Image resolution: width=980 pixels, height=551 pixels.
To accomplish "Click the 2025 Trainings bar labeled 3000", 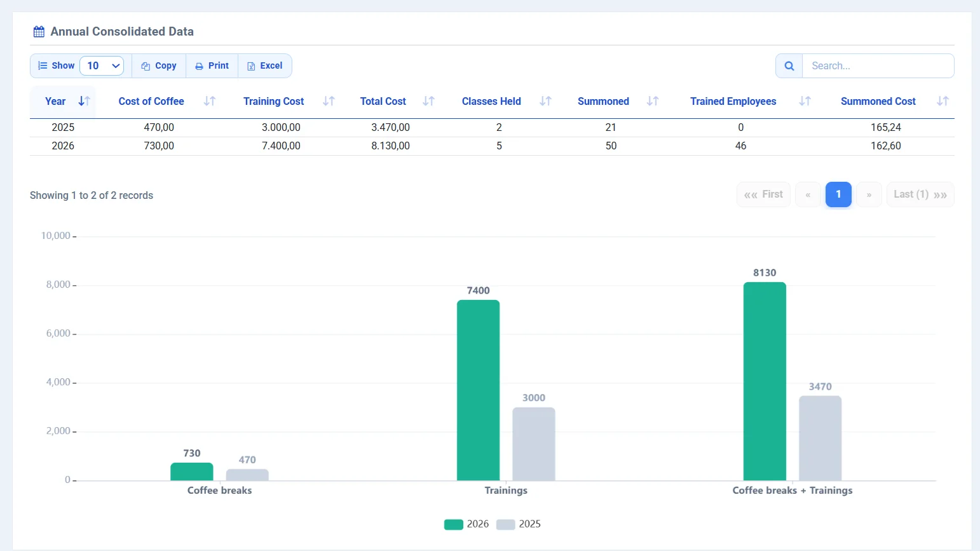I will [534, 444].
